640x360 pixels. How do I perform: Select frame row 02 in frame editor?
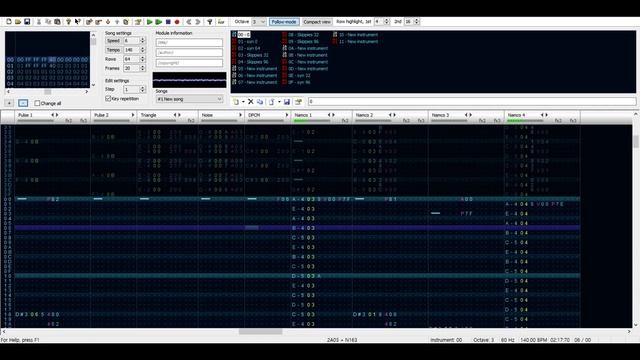coord(47,72)
